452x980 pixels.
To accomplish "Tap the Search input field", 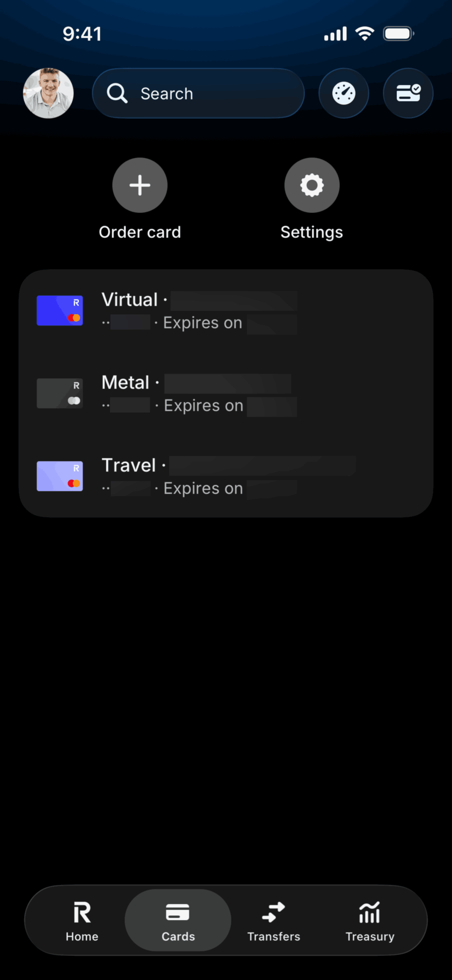I will pyautogui.click(x=198, y=93).
